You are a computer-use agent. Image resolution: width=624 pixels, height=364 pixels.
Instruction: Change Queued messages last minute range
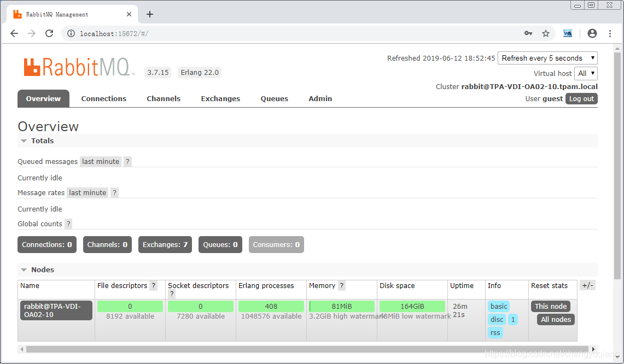pos(101,162)
